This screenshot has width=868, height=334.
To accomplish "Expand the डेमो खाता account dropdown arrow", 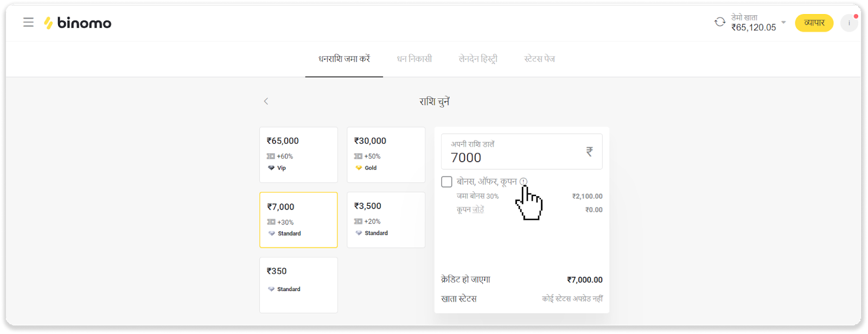I will pos(783,23).
